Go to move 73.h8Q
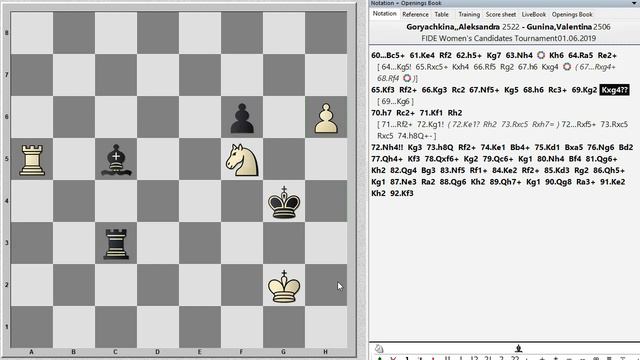 point(440,147)
